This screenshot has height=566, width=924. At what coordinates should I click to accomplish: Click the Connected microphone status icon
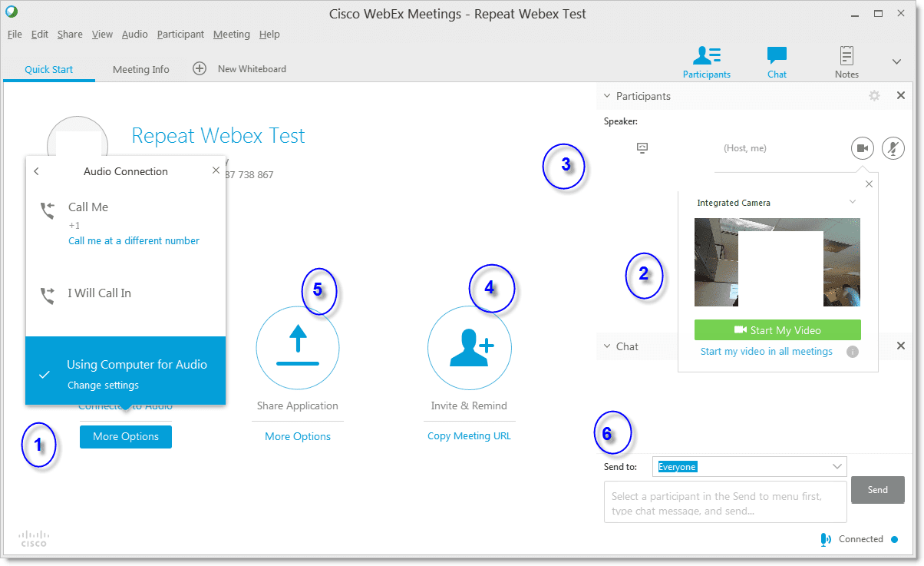click(x=825, y=539)
